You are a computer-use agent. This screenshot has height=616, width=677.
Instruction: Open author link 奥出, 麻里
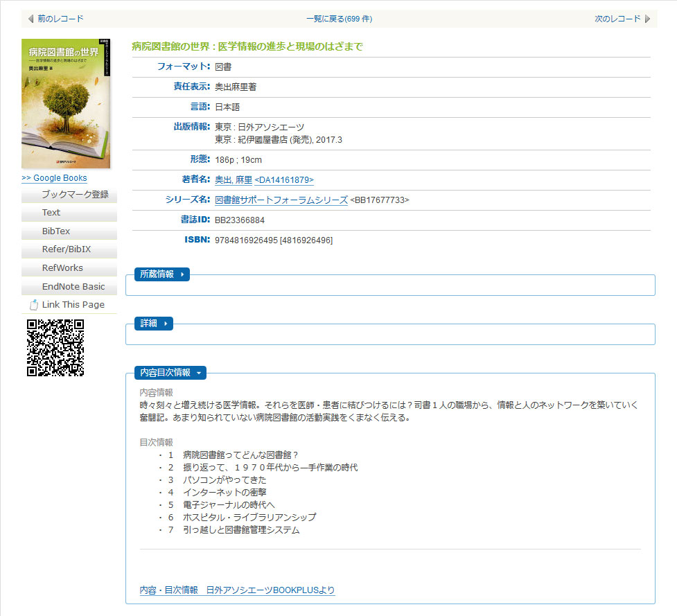click(x=234, y=180)
